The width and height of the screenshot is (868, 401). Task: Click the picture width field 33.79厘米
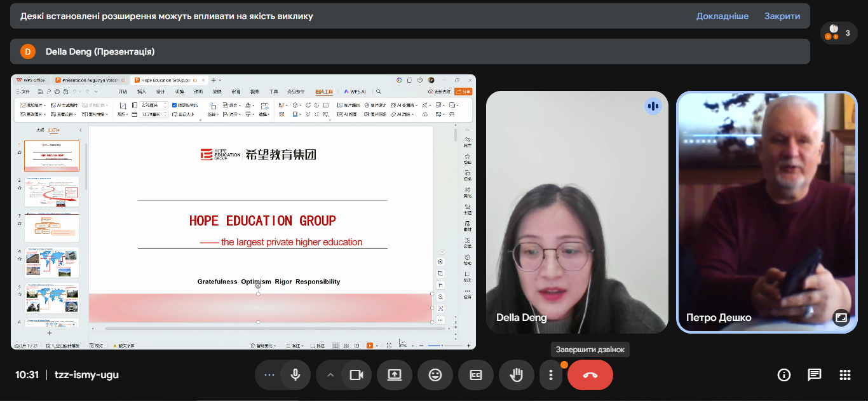pos(154,114)
